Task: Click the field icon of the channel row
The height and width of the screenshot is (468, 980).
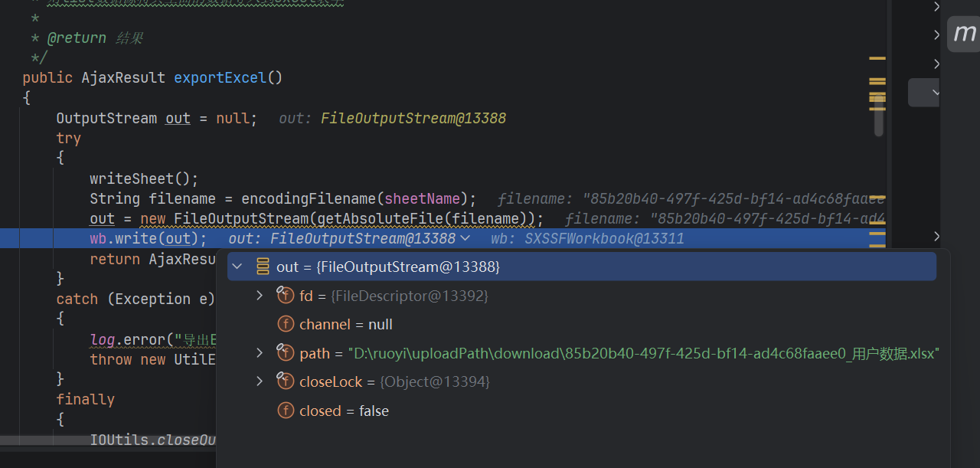Action: click(x=286, y=325)
